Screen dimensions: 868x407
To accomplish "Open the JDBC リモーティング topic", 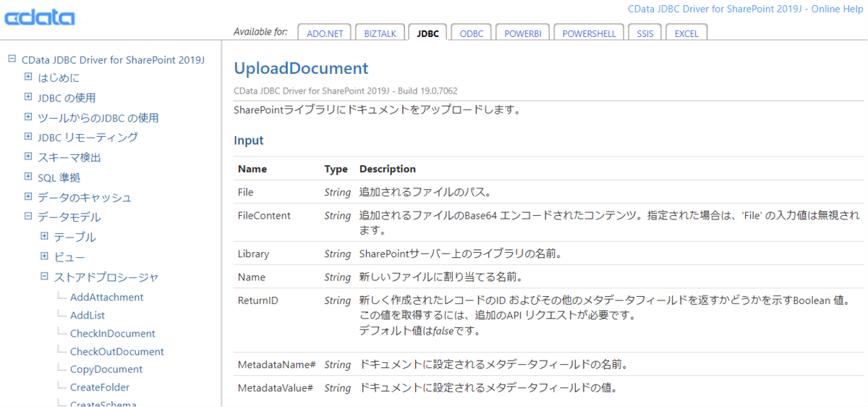I will click(x=88, y=138).
